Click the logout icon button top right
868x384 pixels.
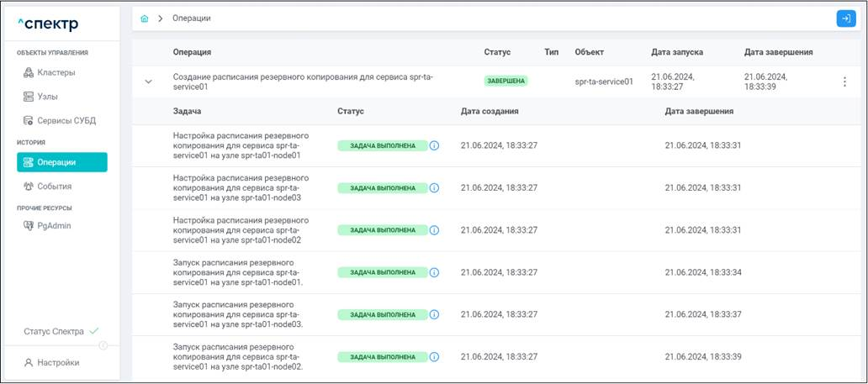pos(845,18)
